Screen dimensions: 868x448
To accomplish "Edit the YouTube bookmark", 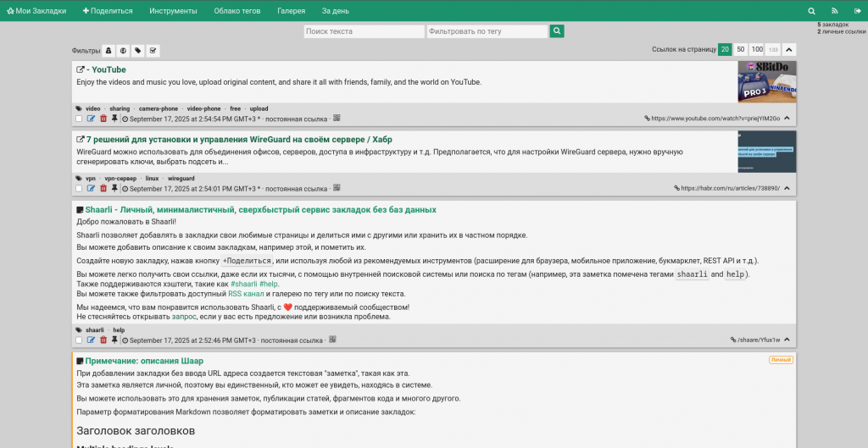I will tap(91, 119).
